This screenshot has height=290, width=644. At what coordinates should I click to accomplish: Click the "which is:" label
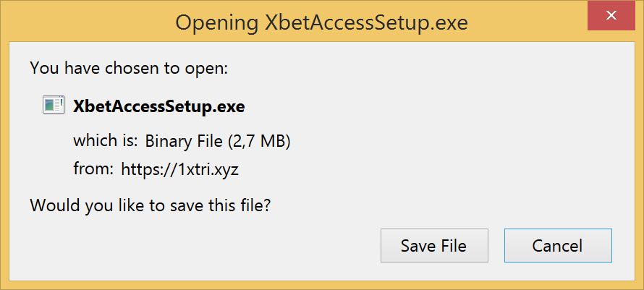pos(105,140)
